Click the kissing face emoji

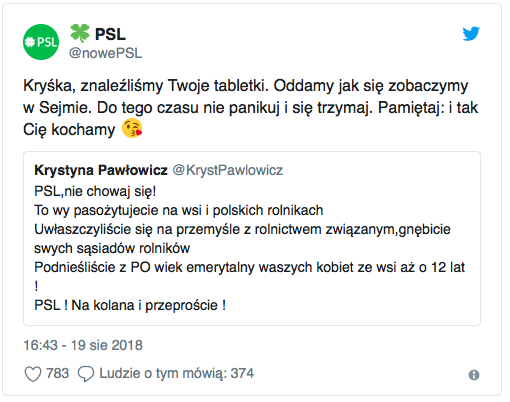(x=132, y=128)
